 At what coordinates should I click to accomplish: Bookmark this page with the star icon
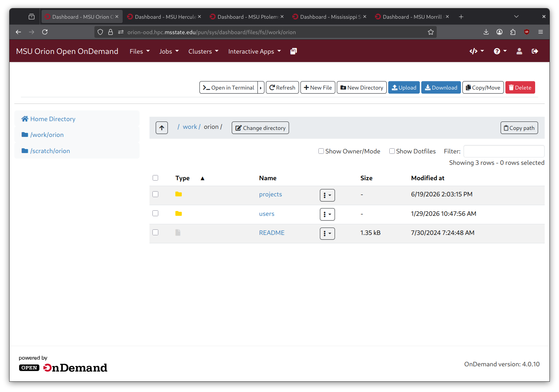[431, 32]
